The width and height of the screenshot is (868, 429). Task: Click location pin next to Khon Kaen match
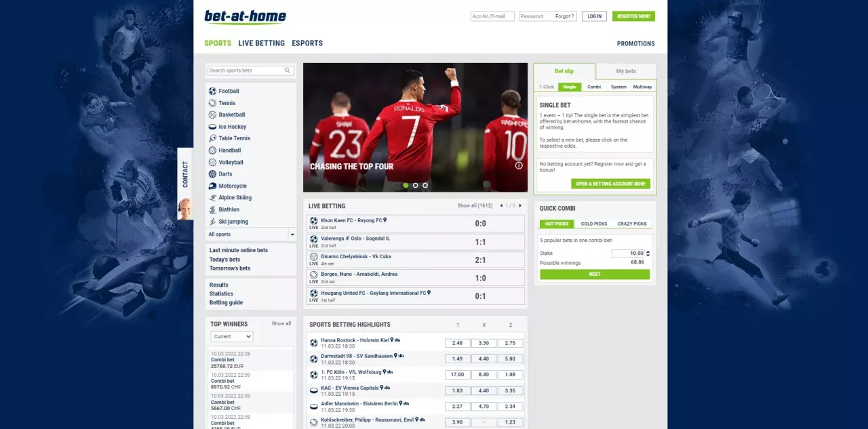point(384,220)
